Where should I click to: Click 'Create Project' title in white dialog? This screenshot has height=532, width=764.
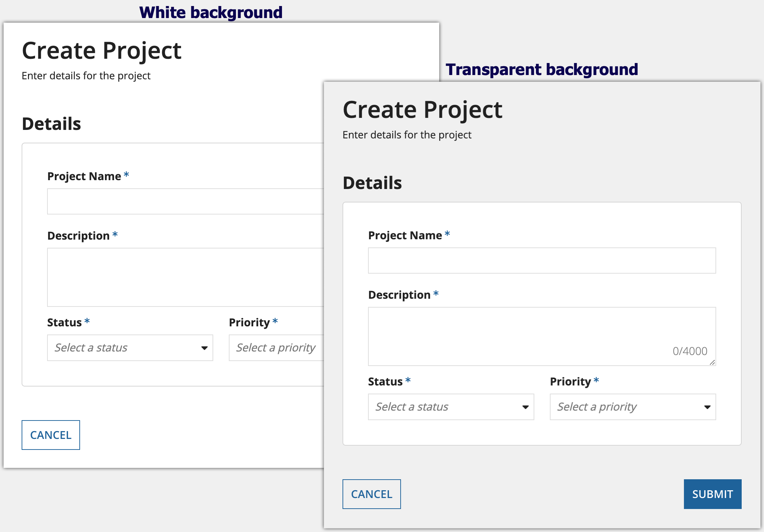pos(102,51)
